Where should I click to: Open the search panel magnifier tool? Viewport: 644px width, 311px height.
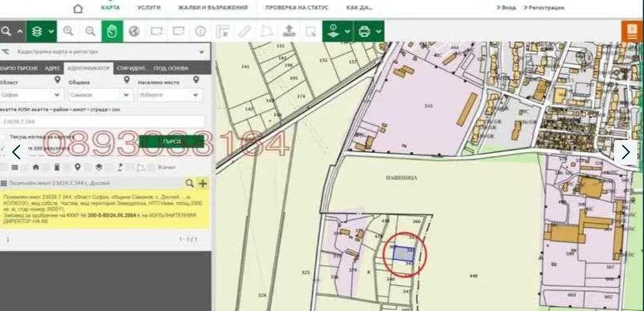point(6,31)
